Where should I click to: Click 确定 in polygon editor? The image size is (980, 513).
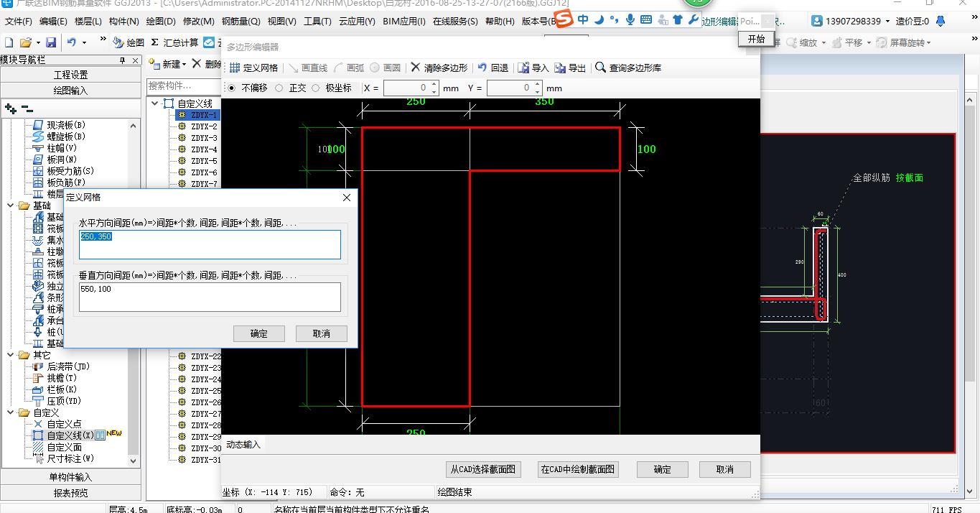663,469
